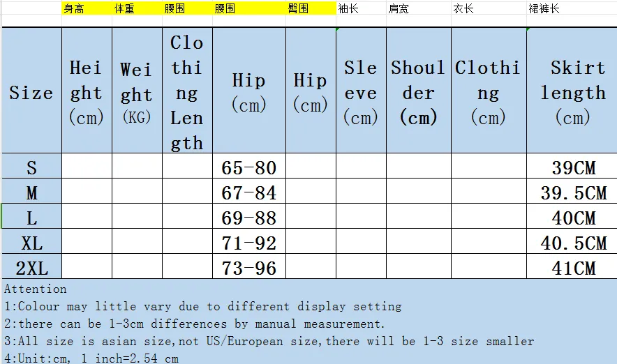
Task: Select the Sleeve (cm) header cell
Action: click(x=361, y=92)
